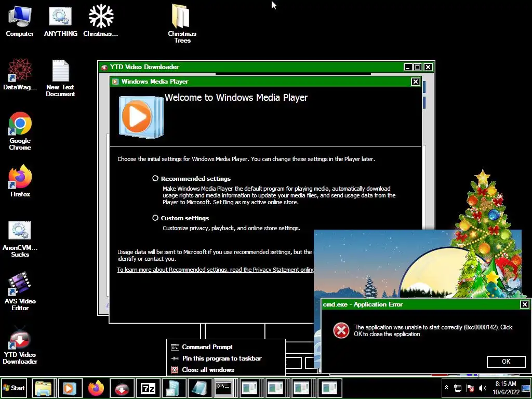Select the DataWag... desktop shortcut
This screenshot has width=532, height=399.
(x=20, y=74)
